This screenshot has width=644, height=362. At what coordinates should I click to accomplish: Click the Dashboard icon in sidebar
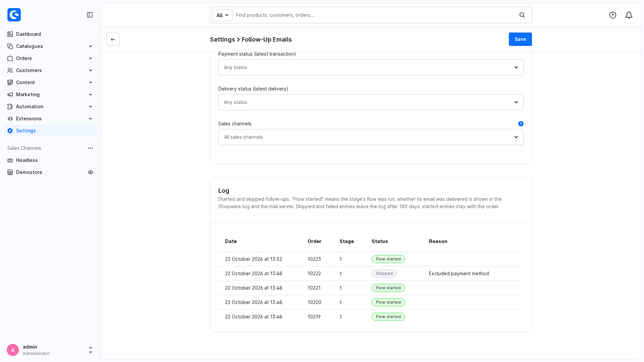10,34
